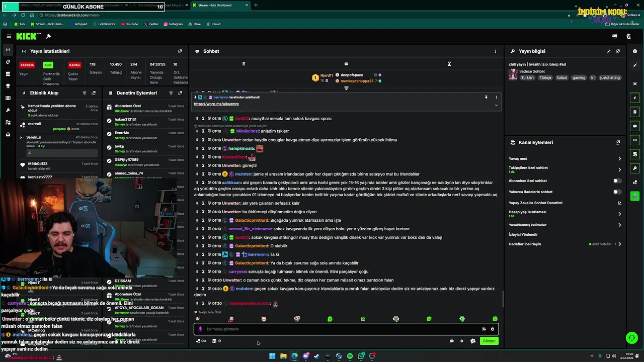The image size is (644, 362).
Task: Enable Yalnızca ifadelerle sohbet switch
Action: pos(617,192)
